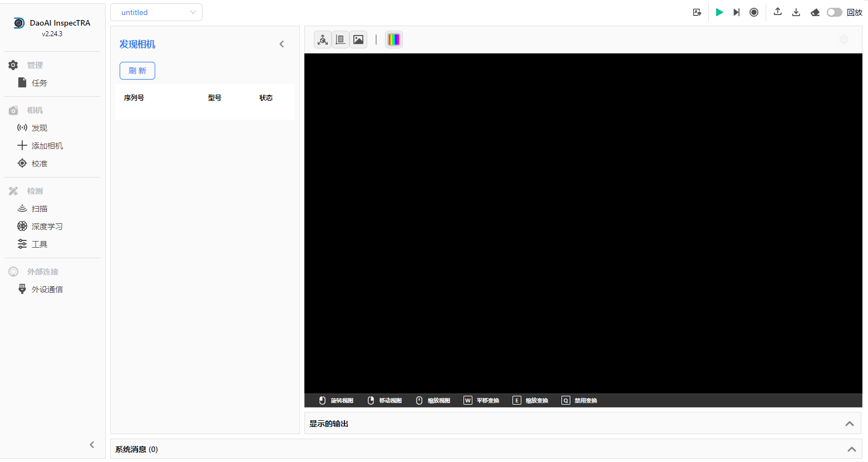This screenshot has width=868, height=462.
Task: Open the rainbow color map swatch
Action: click(394, 40)
